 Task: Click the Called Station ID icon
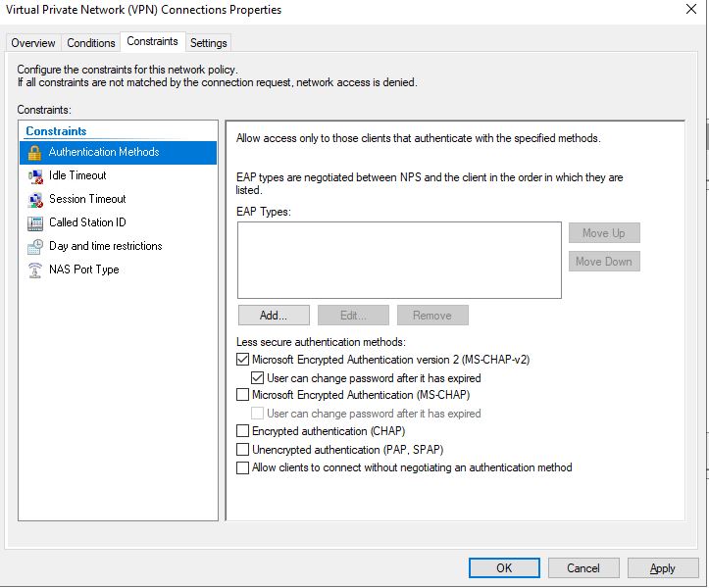tap(35, 223)
